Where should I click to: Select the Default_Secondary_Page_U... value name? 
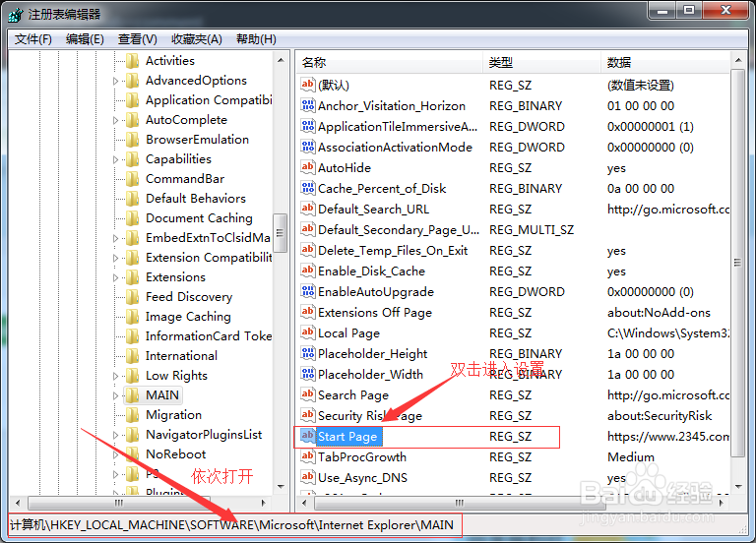(399, 230)
